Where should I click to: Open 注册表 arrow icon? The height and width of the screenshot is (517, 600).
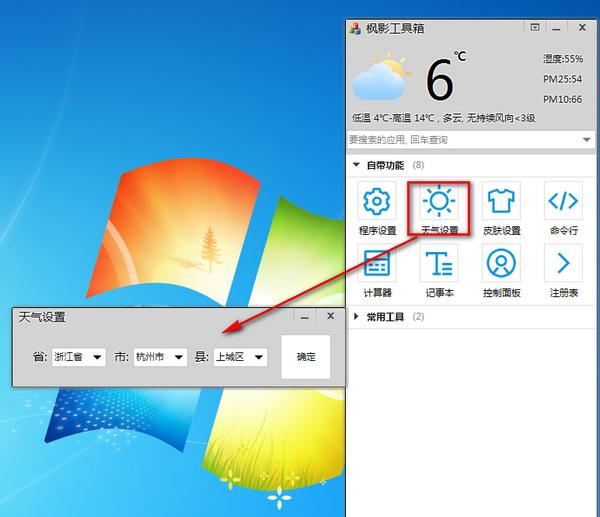[x=563, y=263]
